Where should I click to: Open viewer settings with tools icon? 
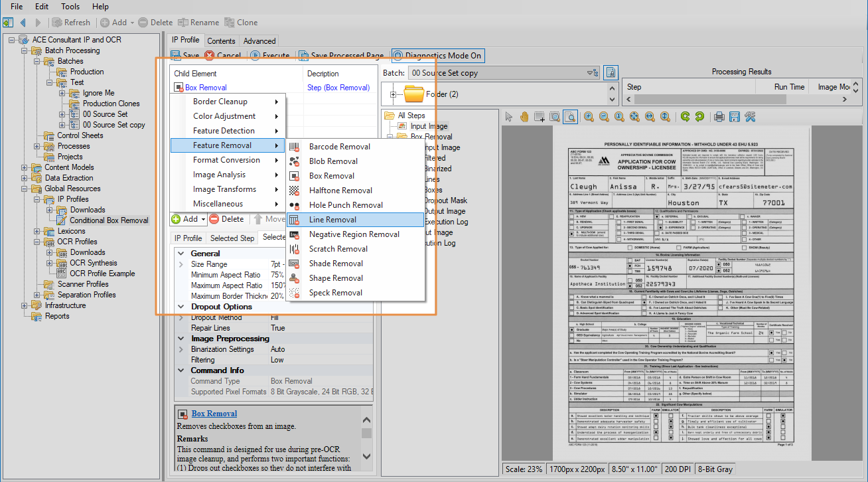tap(750, 117)
